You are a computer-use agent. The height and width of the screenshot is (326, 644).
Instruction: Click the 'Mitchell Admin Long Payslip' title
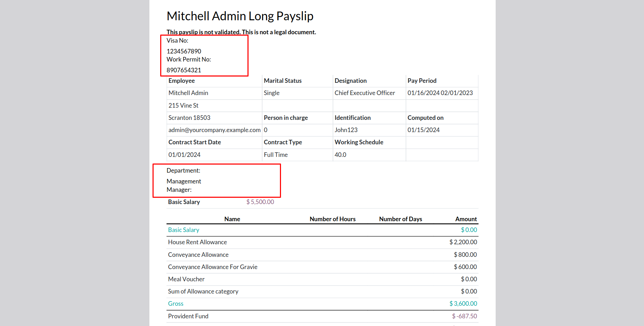pyautogui.click(x=240, y=16)
